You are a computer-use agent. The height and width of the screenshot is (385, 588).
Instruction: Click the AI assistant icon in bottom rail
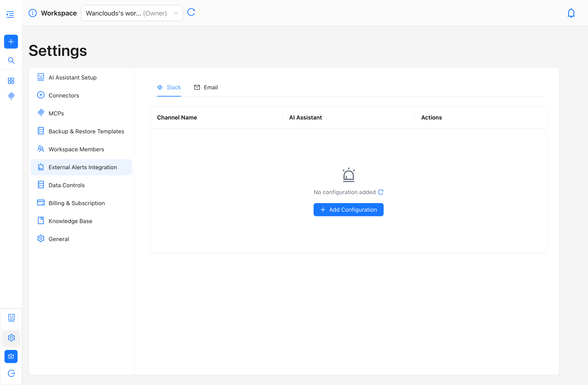pos(11,317)
